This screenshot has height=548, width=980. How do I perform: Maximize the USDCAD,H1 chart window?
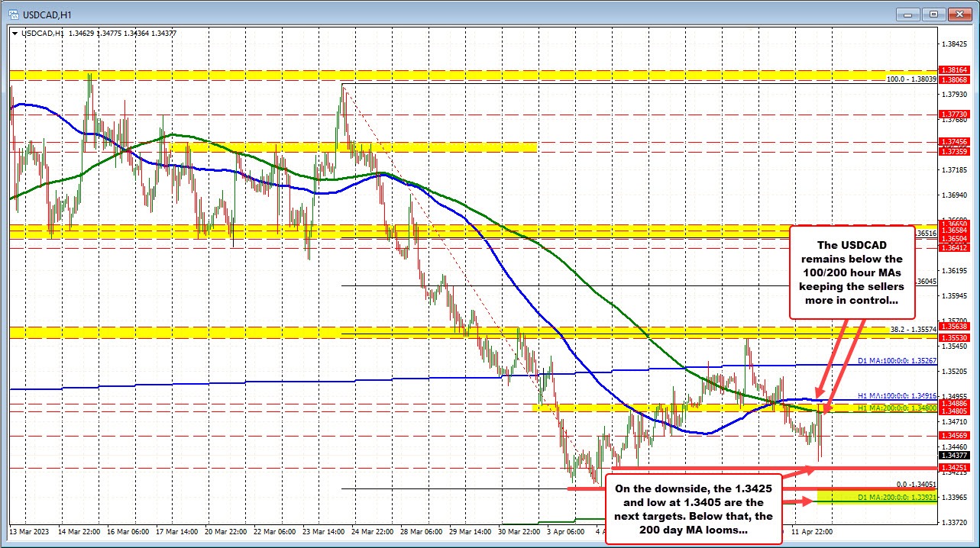pos(933,14)
